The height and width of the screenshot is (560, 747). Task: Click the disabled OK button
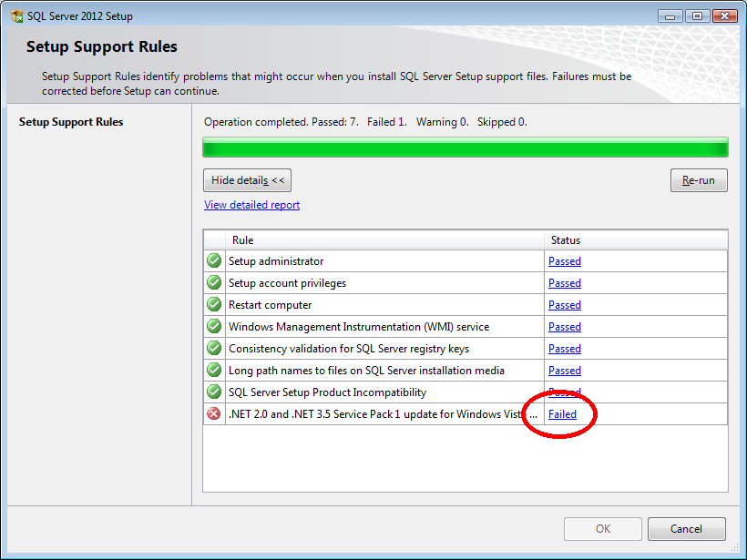click(x=603, y=529)
